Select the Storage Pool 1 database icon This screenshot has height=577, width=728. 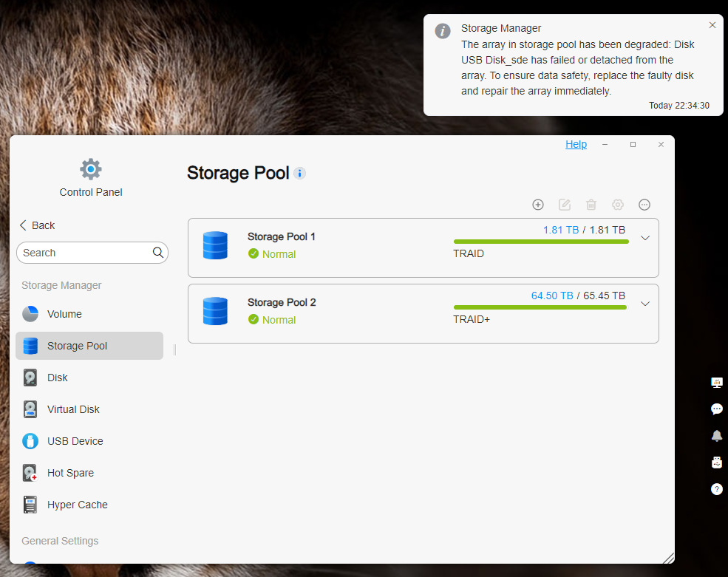(215, 245)
